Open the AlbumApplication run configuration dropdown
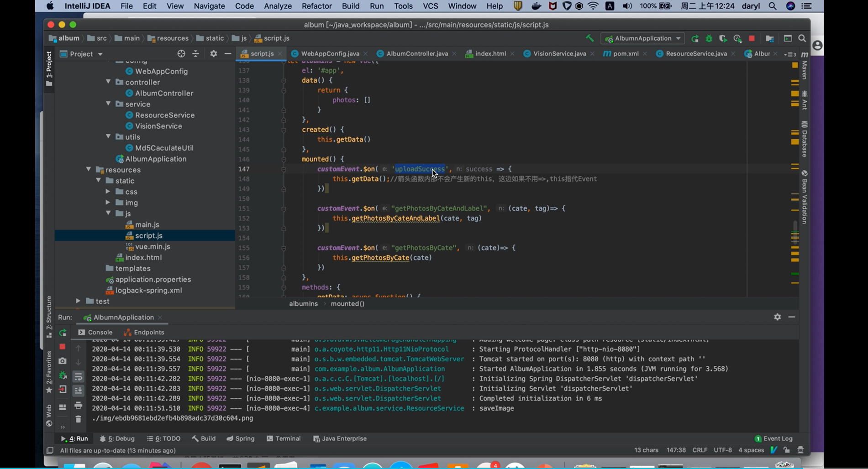Image resolution: width=868 pixels, height=469 pixels. [642, 38]
